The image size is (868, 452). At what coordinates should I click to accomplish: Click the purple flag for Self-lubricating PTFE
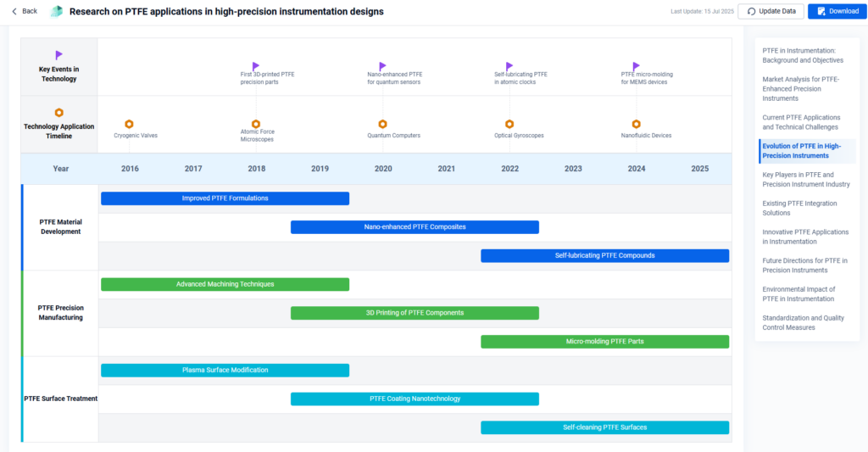click(x=509, y=66)
